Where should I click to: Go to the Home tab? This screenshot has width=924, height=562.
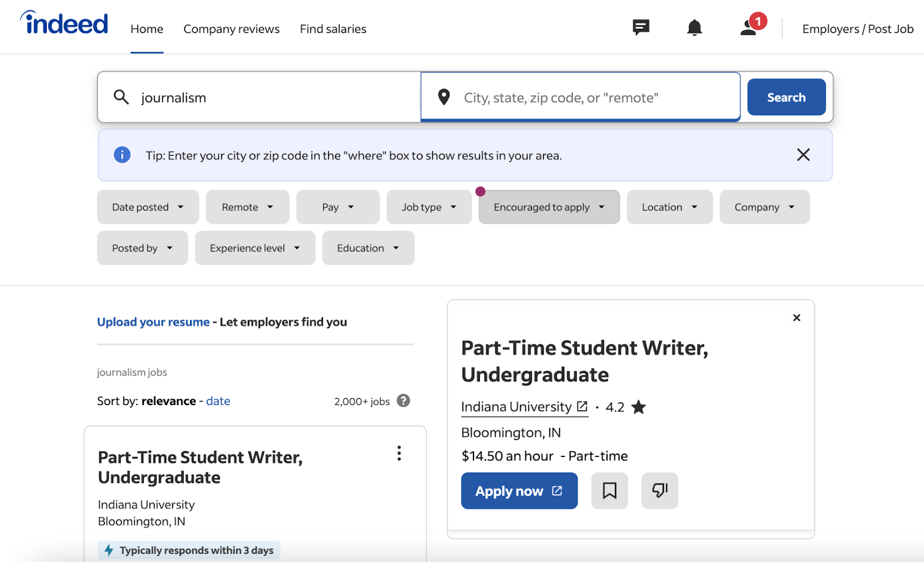(147, 29)
